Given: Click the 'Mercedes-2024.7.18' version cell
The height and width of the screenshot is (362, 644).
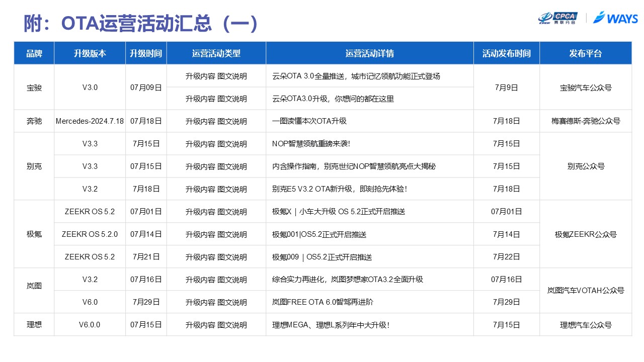Looking at the screenshot, I should click(x=90, y=121).
